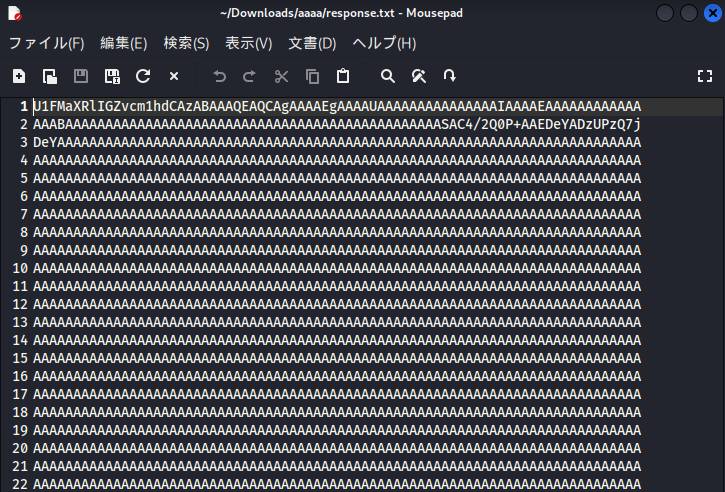Open the 表示(V) menu

point(248,43)
